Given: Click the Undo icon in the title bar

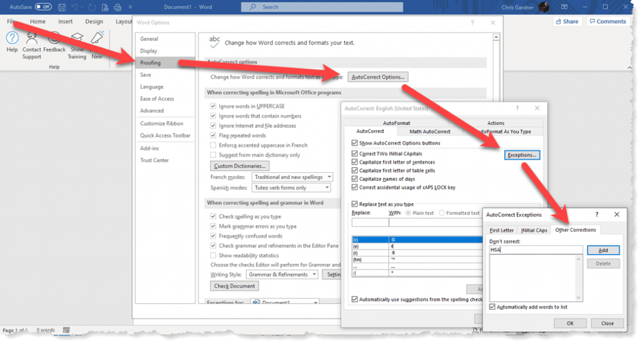Looking at the screenshot, I should [75, 7].
